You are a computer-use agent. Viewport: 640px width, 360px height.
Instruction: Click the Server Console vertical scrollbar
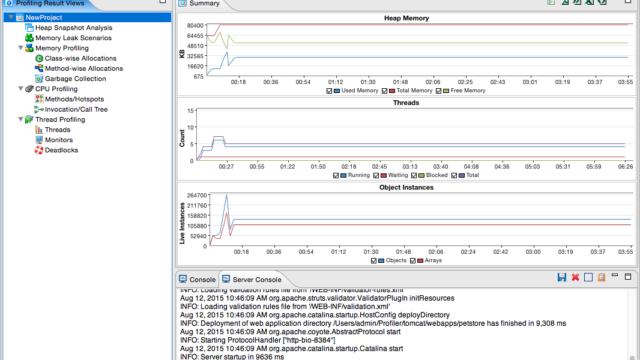click(x=632, y=324)
